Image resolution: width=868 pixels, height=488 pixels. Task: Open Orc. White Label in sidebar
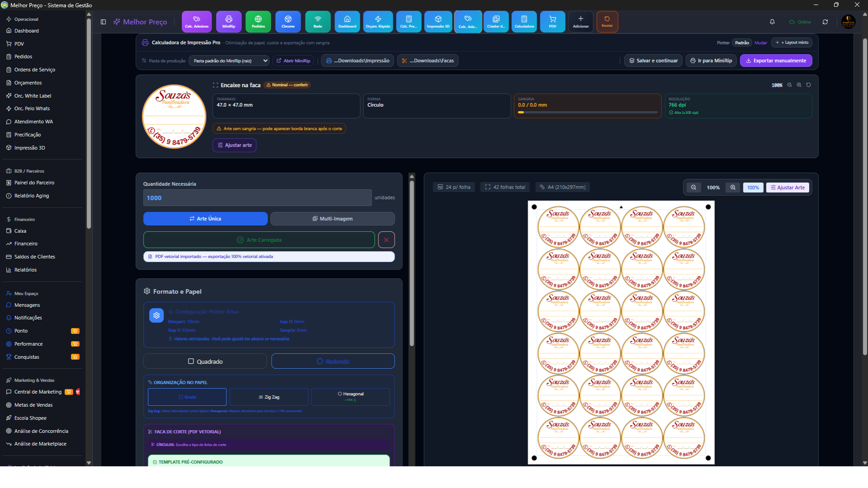tap(33, 96)
